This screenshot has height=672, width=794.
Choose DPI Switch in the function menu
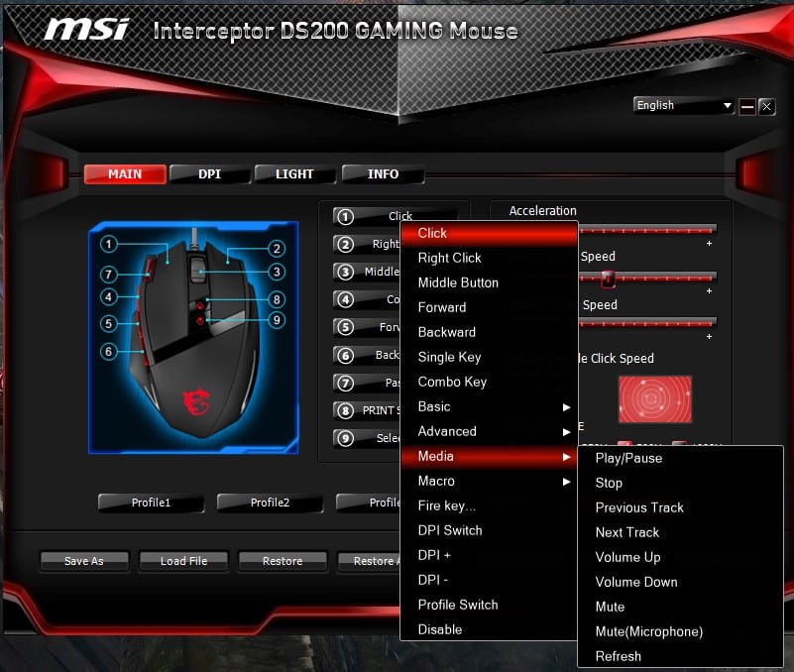489,530
